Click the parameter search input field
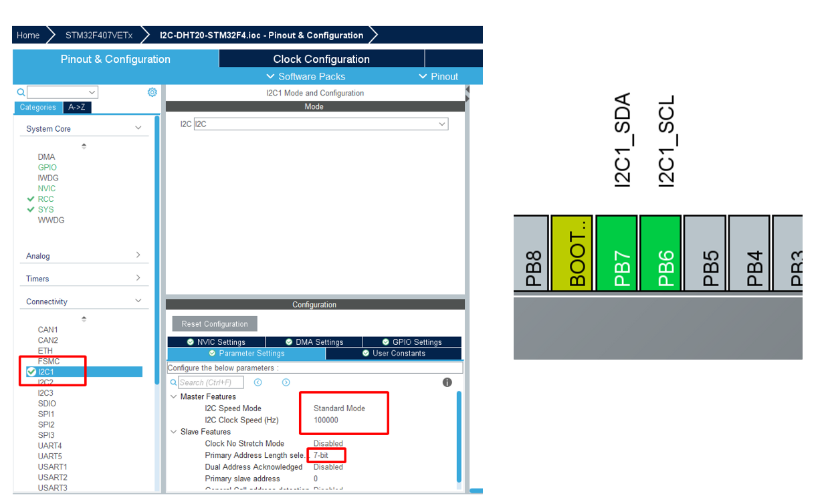 pyautogui.click(x=210, y=382)
